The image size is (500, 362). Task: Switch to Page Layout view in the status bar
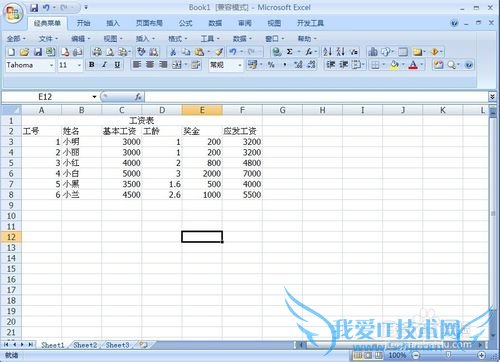368,355
